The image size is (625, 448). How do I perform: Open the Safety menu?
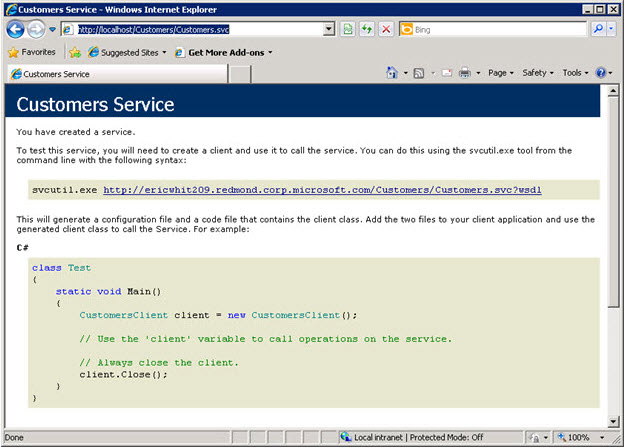coord(538,73)
